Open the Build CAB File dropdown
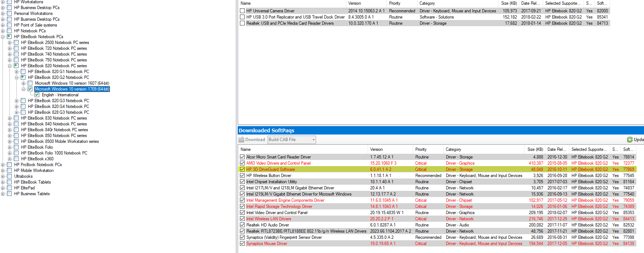This screenshot has width=644, height=253. (292, 140)
